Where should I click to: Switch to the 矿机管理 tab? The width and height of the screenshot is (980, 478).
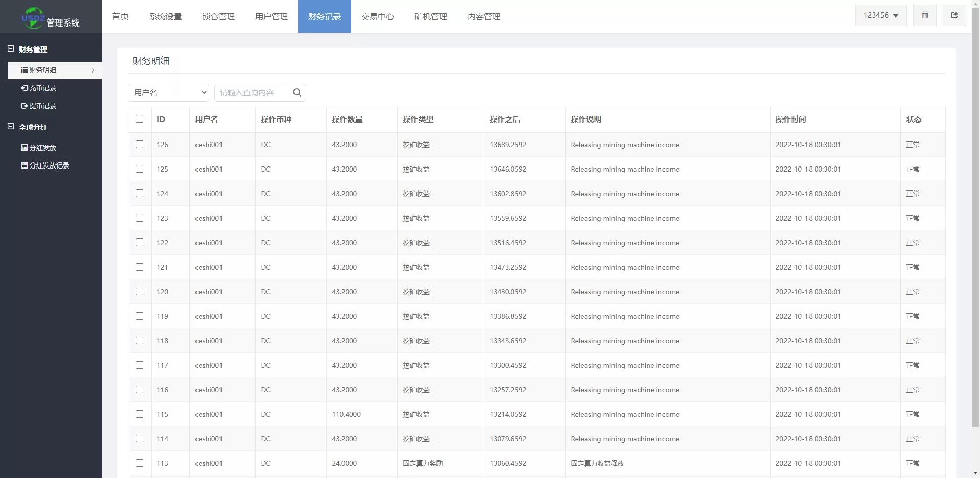[430, 16]
